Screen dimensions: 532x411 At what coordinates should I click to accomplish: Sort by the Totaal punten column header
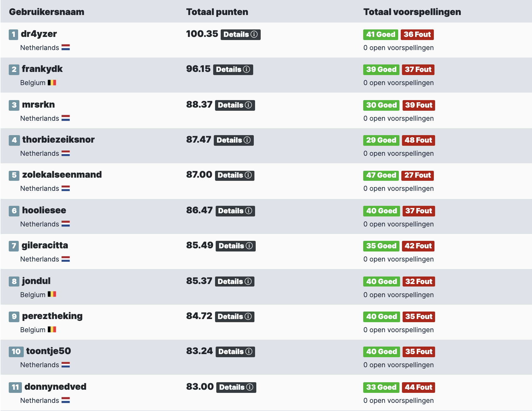217,12
